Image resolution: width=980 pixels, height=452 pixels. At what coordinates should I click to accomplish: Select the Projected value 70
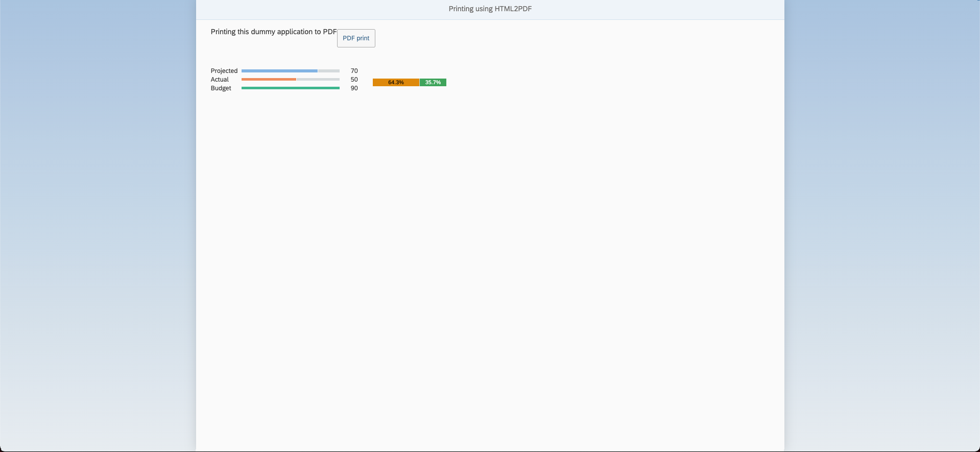354,71
